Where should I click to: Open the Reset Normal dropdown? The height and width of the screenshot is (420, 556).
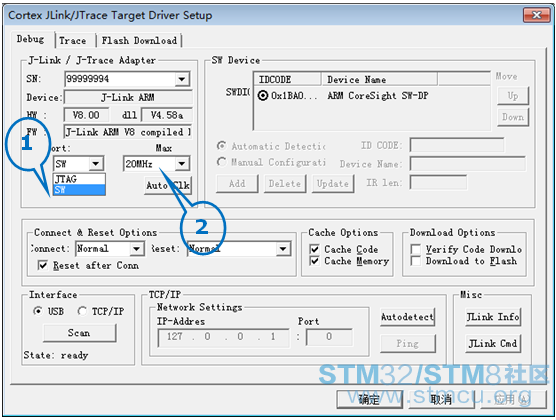coord(283,249)
